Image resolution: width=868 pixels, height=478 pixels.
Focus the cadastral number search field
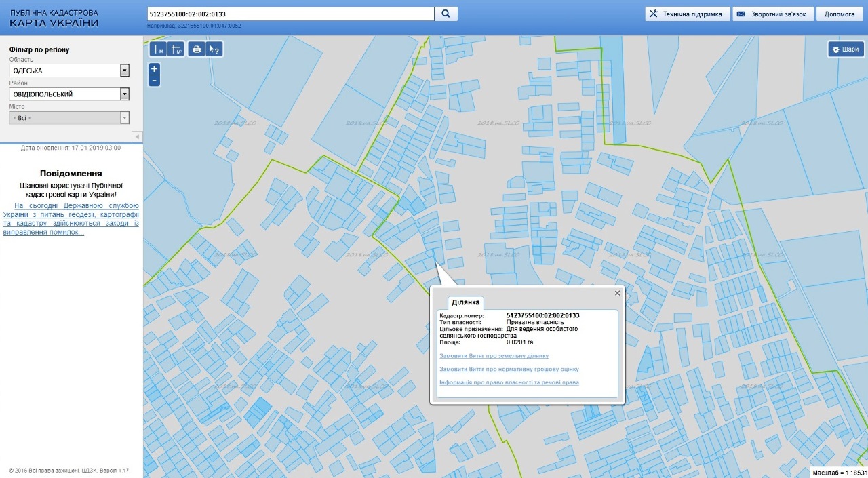tap(290, 14)
